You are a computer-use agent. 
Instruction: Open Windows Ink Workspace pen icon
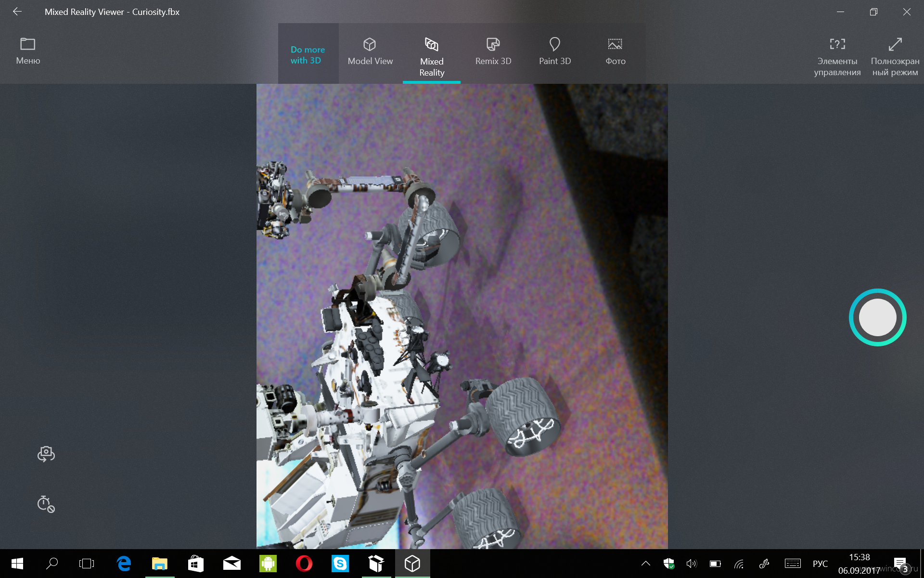(764, 564)
